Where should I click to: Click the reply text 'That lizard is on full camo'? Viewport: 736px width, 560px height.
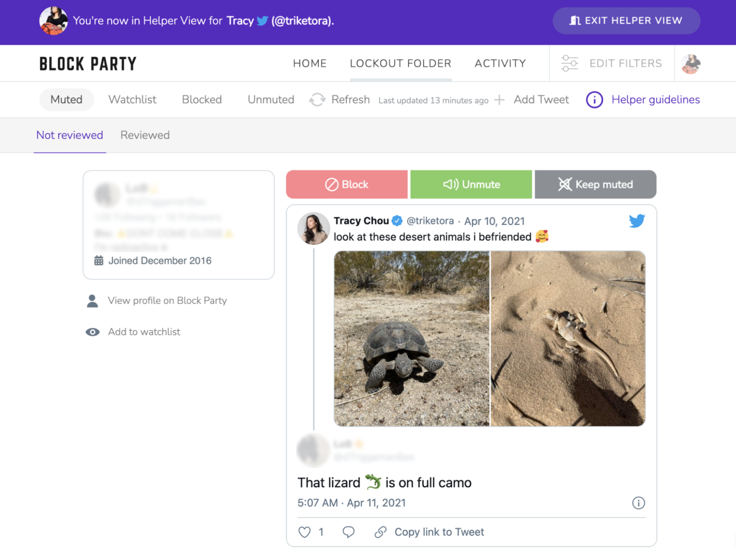pyautogui.click(x=385, y=482)
